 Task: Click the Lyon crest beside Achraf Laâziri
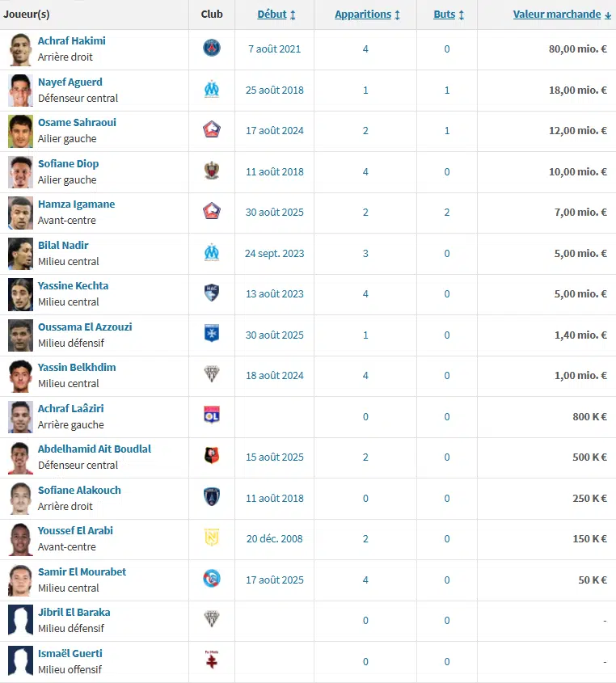coord(212,416)
